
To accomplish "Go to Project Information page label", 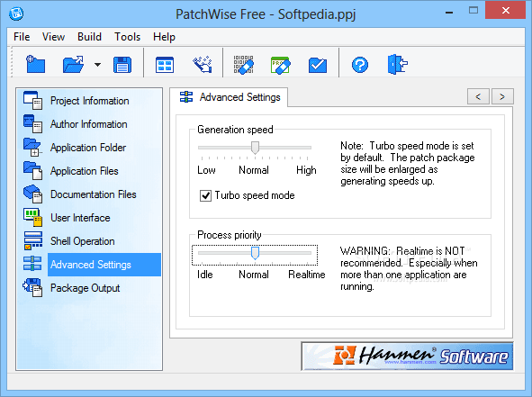I will (90, 101).
